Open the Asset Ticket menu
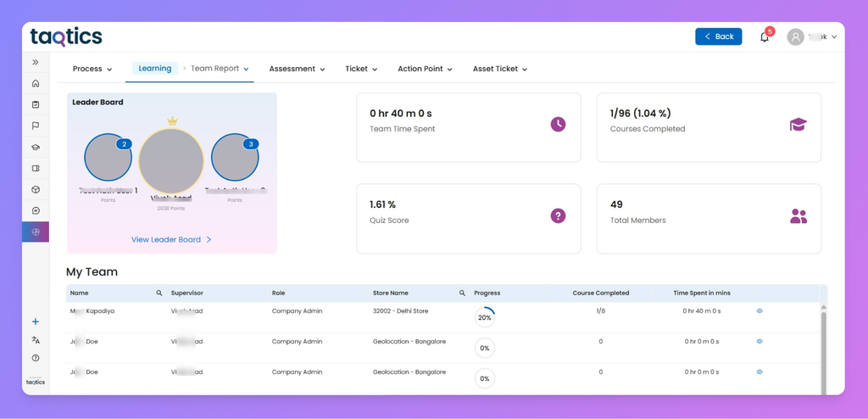Image resolution: width=868 pixels, height=419 pixels. (500, 69)
